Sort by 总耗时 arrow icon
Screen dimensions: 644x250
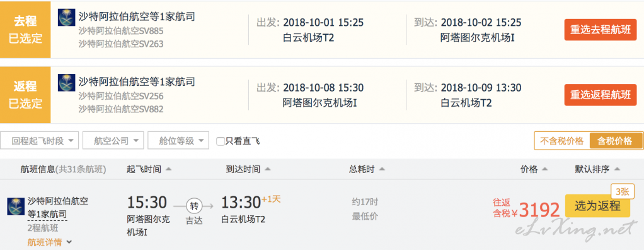tap(382, 169)
